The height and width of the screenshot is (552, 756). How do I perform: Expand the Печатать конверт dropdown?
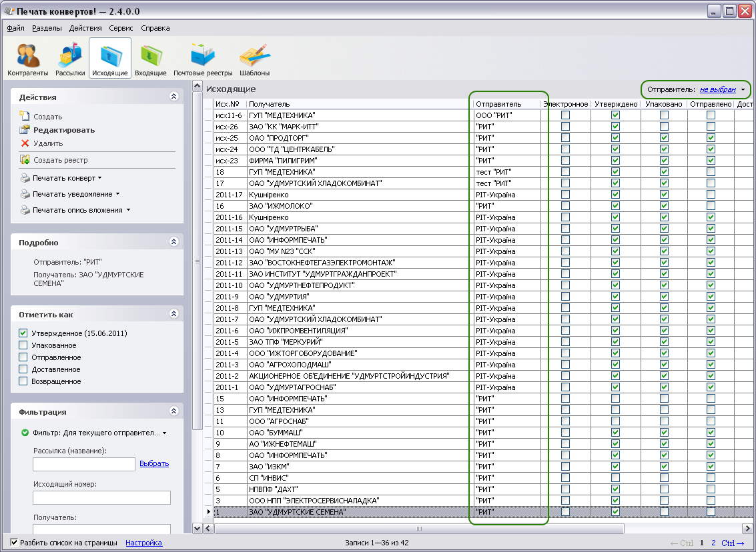click(99, 179)
